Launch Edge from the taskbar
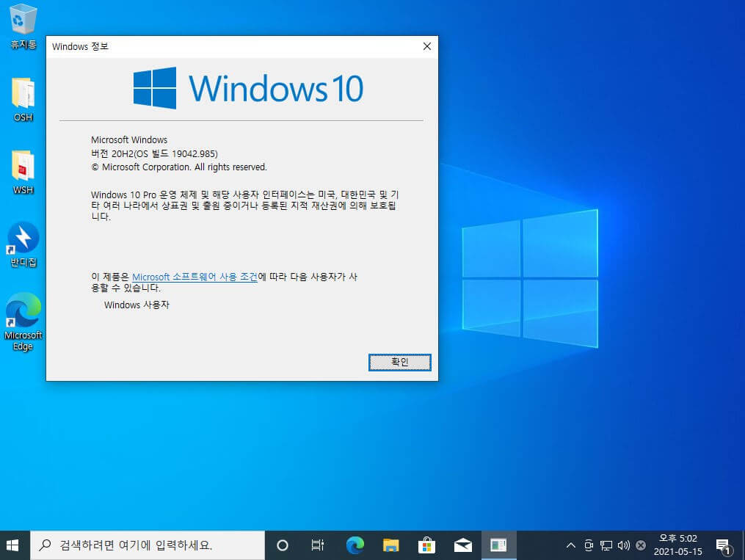 click(x=355, y=545)
